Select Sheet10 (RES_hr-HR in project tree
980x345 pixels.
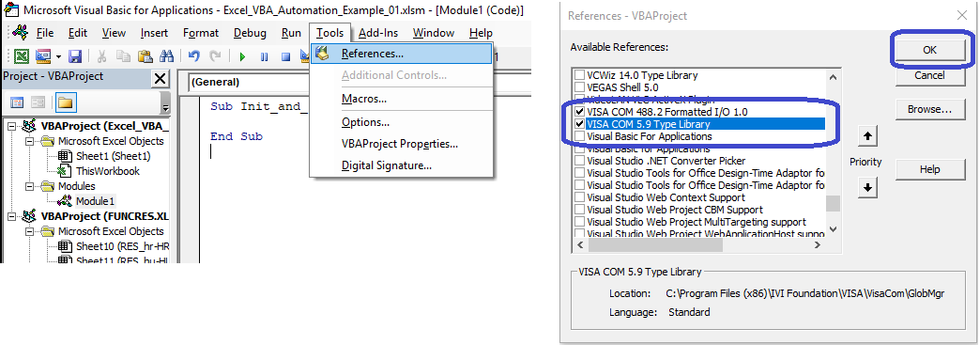tap(122, 246)
